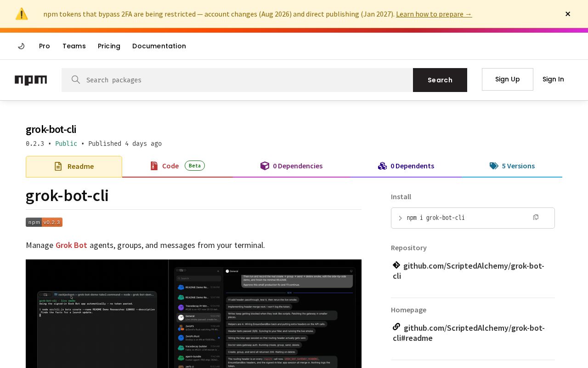Click the Sign Up button
The image size is (588, 368).
[x=508, y=79]
